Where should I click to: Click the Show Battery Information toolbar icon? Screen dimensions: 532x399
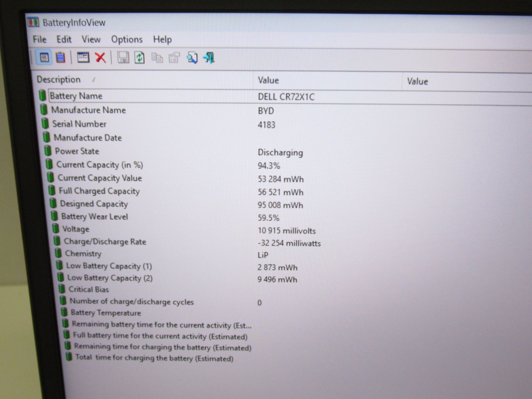pos(44,57)
